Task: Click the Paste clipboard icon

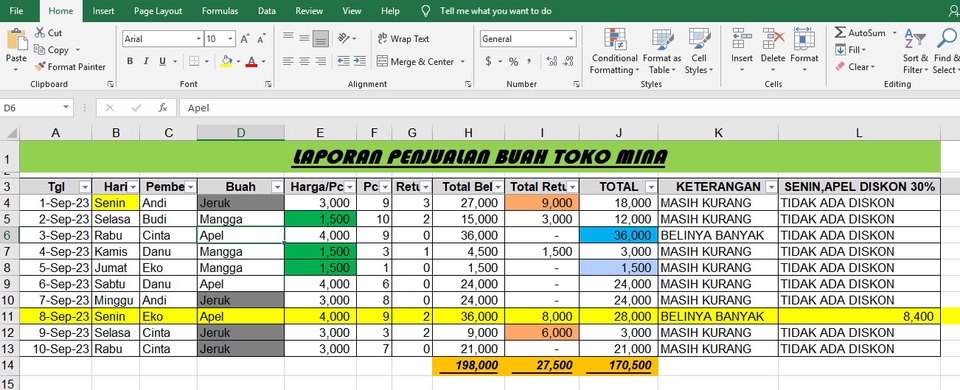Action: [17, 39]
